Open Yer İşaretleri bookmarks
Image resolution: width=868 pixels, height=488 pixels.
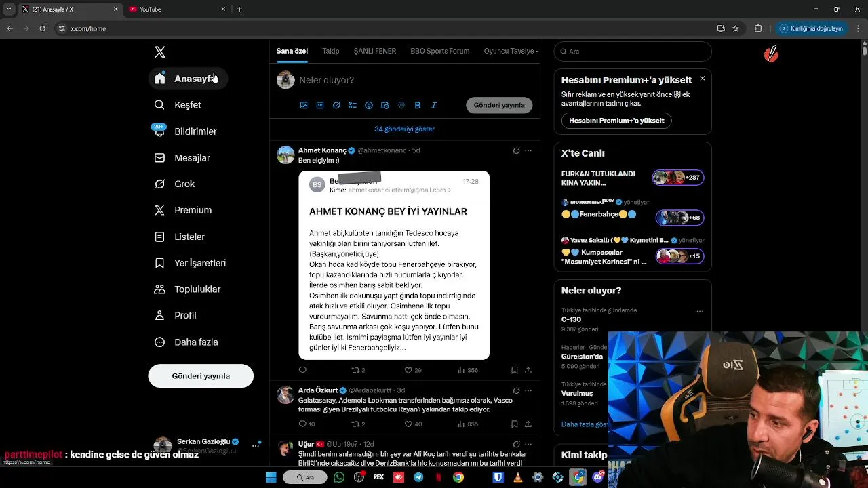tap(190, 263)
